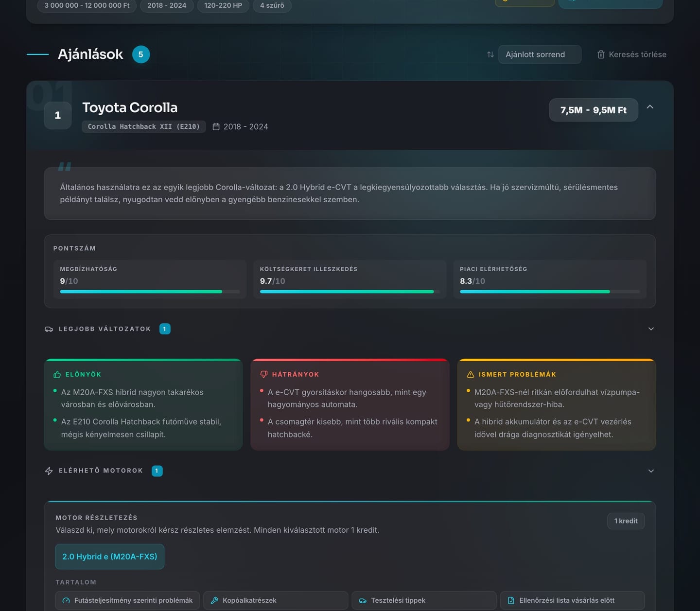Click the Motor részletezés heading

(x=96, y=518)
